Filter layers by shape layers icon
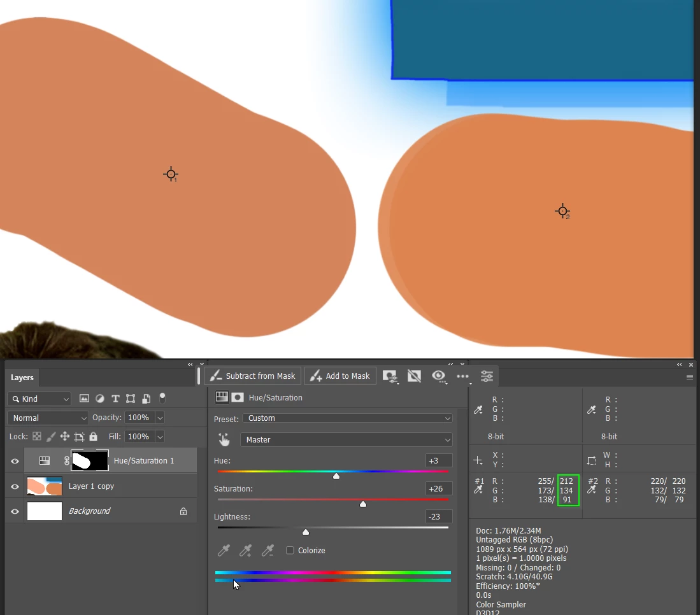Image resolution: width=700 pixels, height=615 pixels. [131, 399]
